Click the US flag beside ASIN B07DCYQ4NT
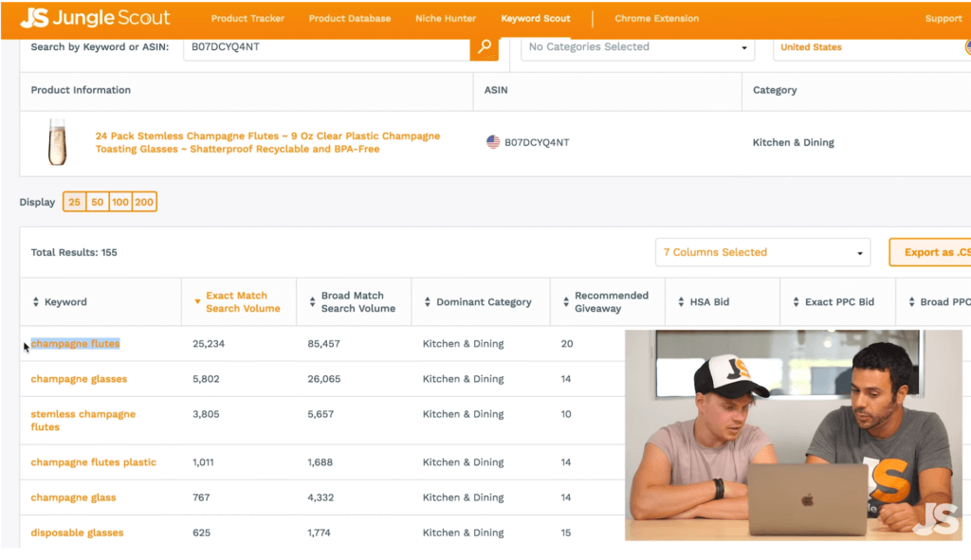Viewport: 971px width, 560px height. click(x=493, y=142)
